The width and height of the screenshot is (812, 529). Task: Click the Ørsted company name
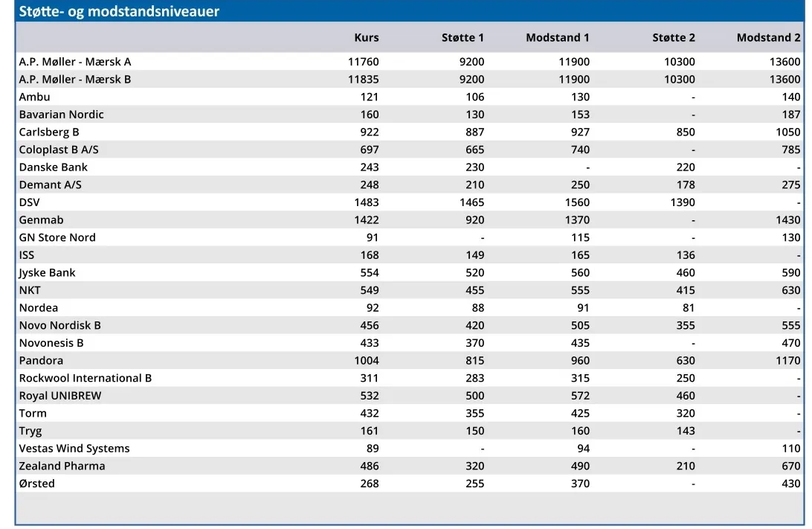coord(37,484)
